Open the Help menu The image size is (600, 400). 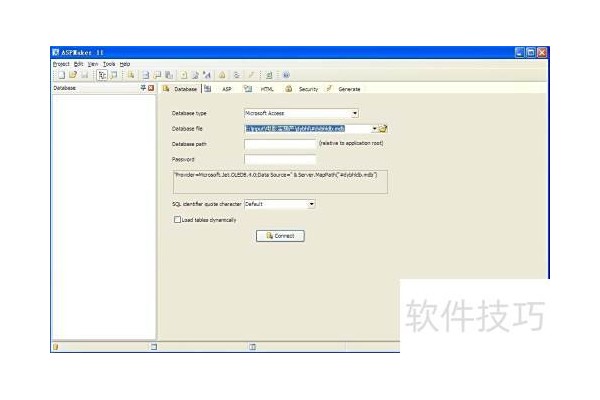point(125,64)
